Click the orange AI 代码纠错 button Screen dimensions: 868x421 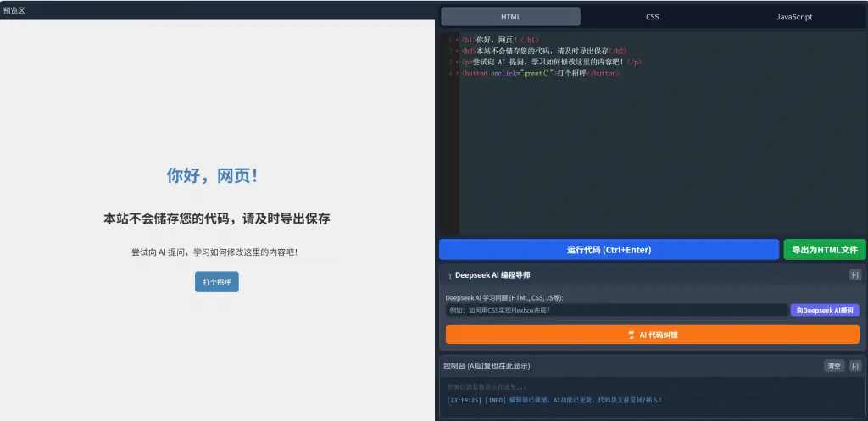tap(652, 335)
